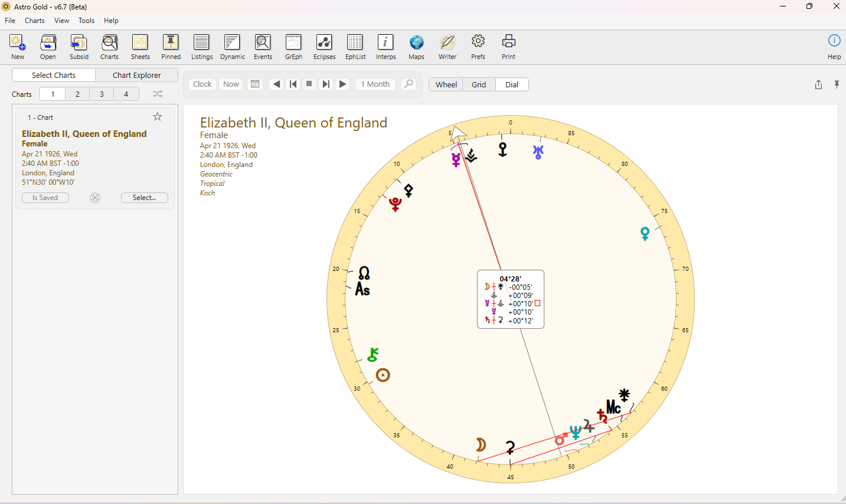Select chart slot 2
The image size is (846, 504).
(x=77, y=94)
